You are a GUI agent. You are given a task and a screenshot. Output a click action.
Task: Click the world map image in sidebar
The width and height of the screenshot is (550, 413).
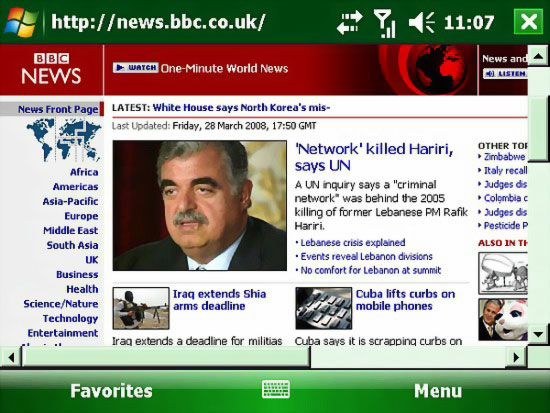click(63, 140)
